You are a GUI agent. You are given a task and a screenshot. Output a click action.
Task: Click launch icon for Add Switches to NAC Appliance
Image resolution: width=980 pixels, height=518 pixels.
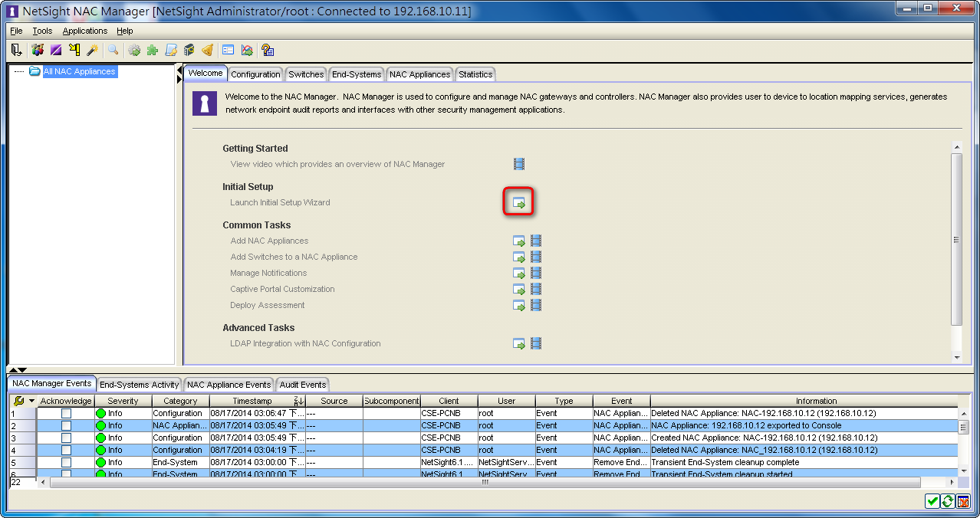click(x=519, y=257)
